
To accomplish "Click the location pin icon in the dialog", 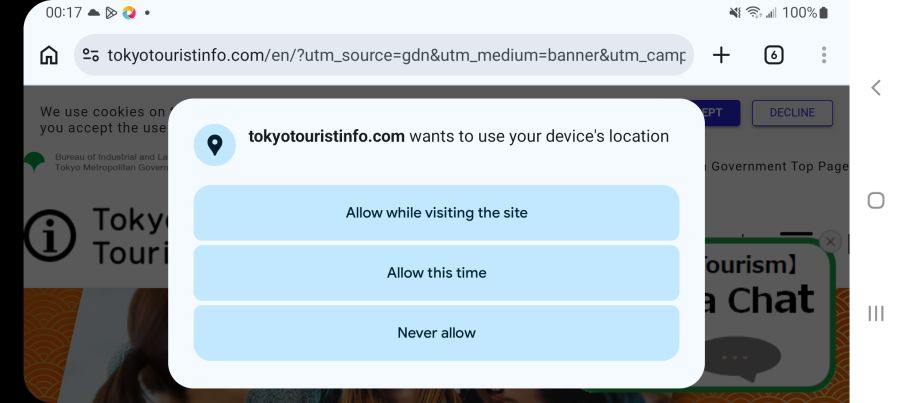I will pos(214,145).
